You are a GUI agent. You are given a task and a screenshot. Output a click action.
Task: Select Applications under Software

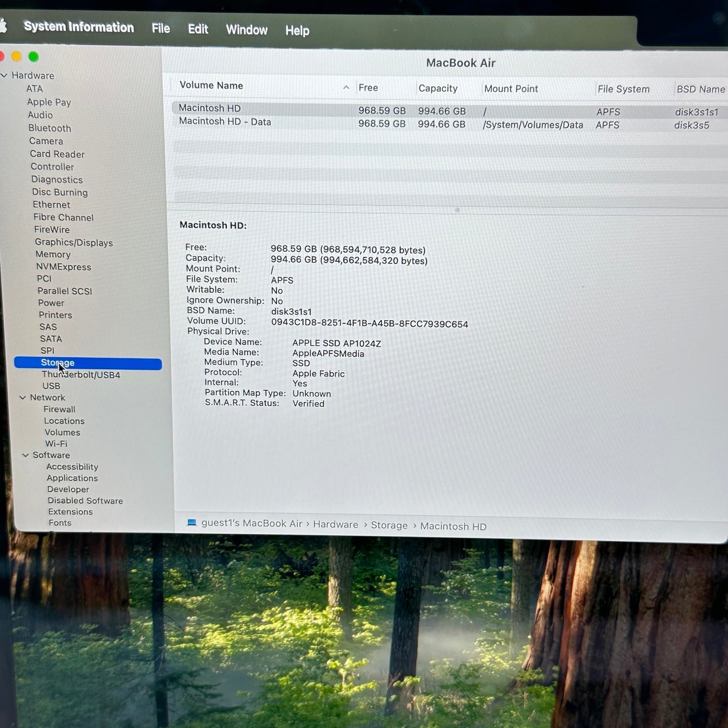pyautogui.click(x=73, y=478)
